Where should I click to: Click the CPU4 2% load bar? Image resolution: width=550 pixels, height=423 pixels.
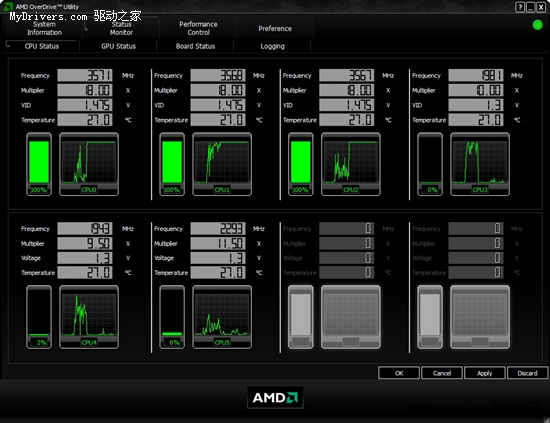point(39,317)
